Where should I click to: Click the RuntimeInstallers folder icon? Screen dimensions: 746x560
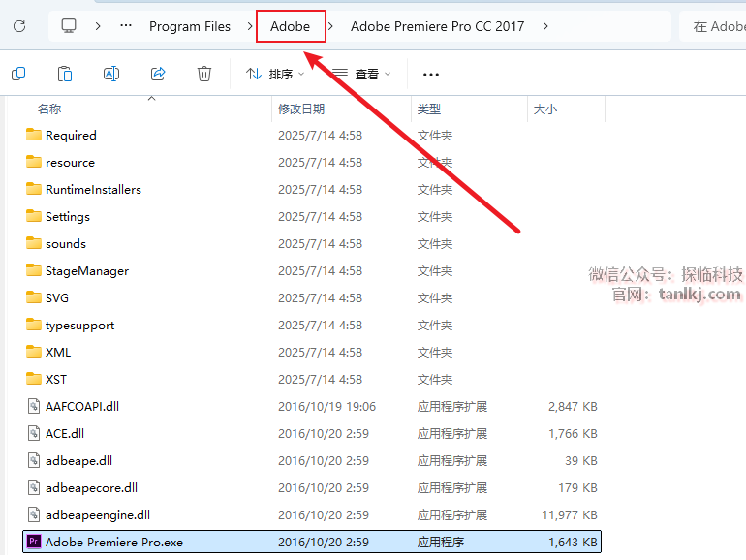[33, 189]
